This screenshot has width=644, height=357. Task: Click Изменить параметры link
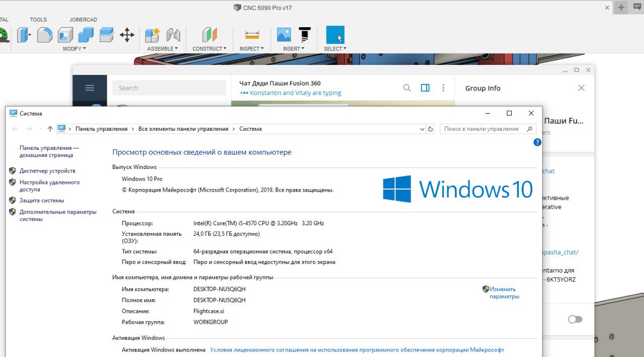(504, 293)
